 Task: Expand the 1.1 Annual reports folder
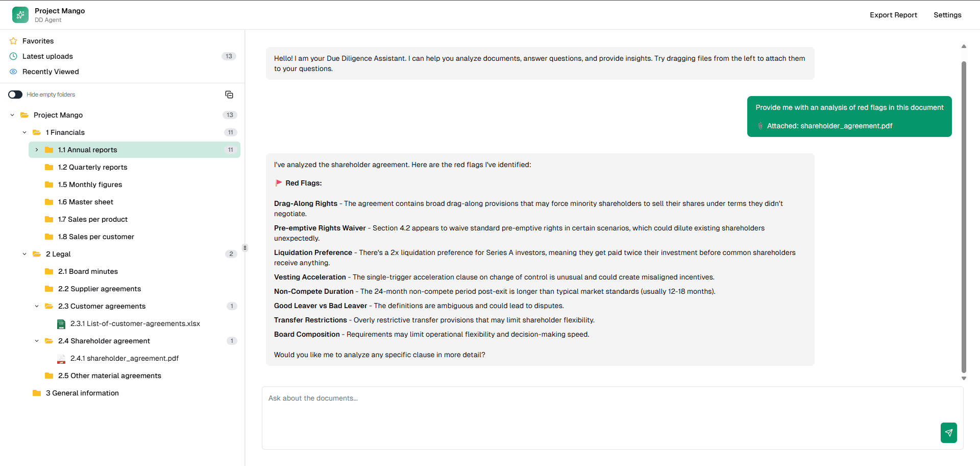click(37, 150)
